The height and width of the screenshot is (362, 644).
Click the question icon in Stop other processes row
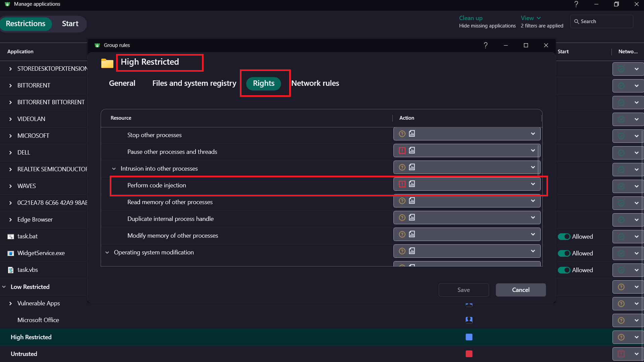(402, 134)
